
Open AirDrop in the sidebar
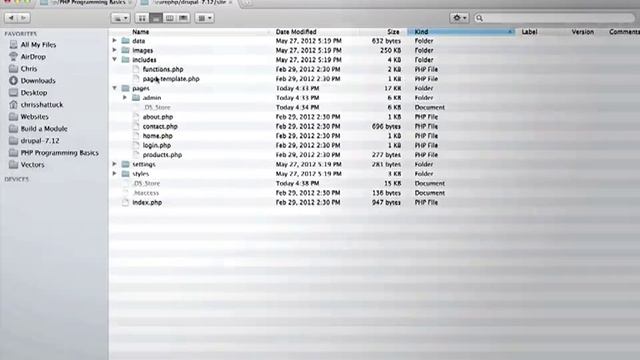tap(33, 57)
